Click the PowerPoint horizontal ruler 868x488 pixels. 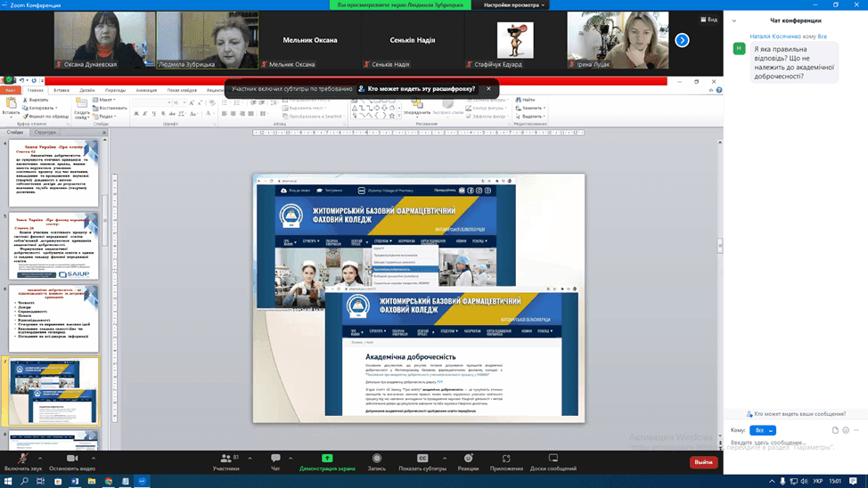coord(419,133)
